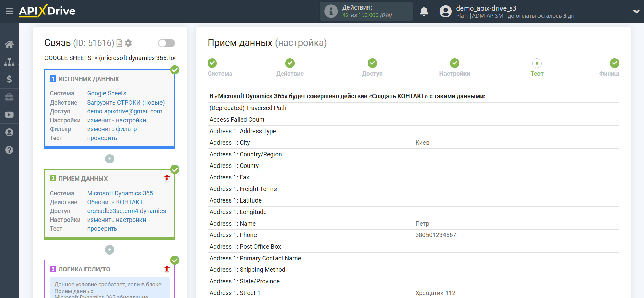This screenshot has height=298, width=644.
Task: Go to the Тест step
Action: tap(537, 63)
